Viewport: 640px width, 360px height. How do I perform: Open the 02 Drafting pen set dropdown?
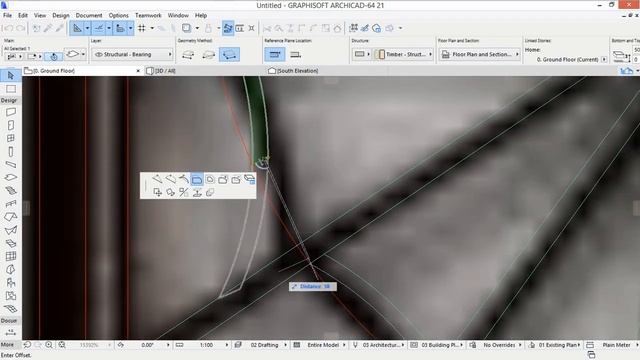261,345
